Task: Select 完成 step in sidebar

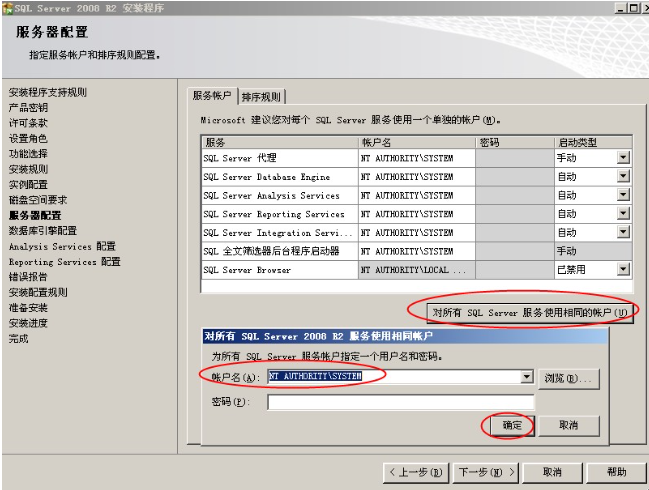Action: click(19, 339)
